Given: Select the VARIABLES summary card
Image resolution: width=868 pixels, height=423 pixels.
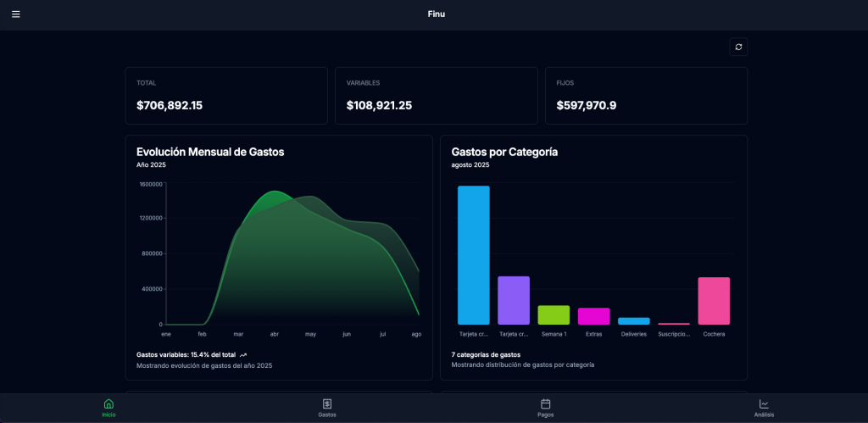Looking at the screenshot, I should click(x=436, y=96).
